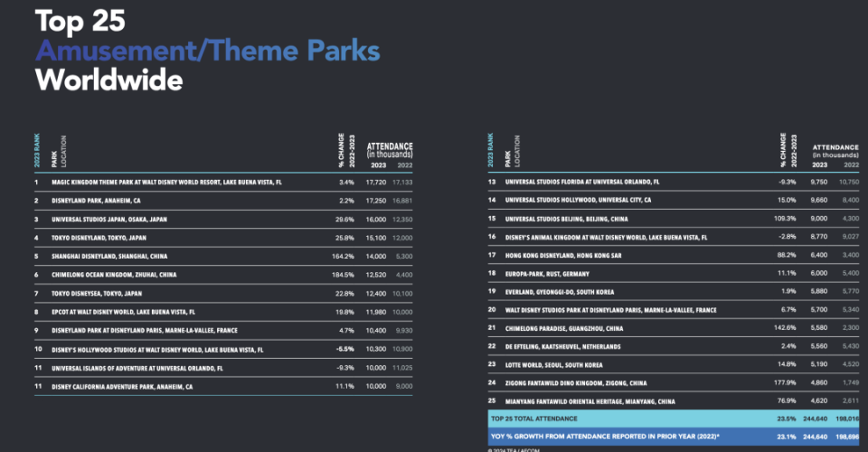This screenshot has width=868, height=452.
Task: Click Universal Studios Hollywood park name
Action: click(578, 201)
